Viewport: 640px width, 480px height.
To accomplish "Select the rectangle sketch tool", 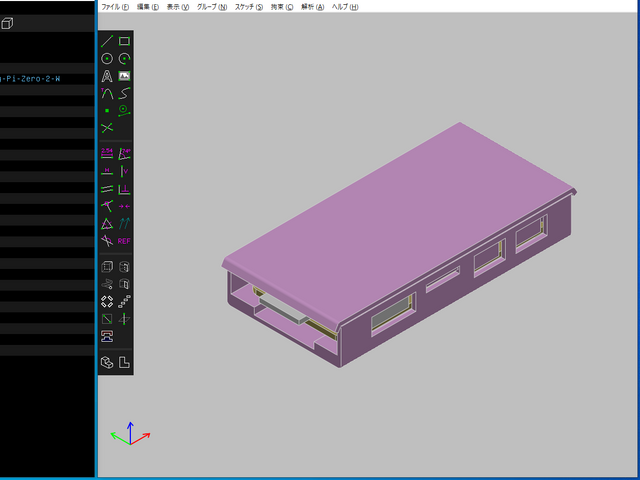I will pos(124,41).
